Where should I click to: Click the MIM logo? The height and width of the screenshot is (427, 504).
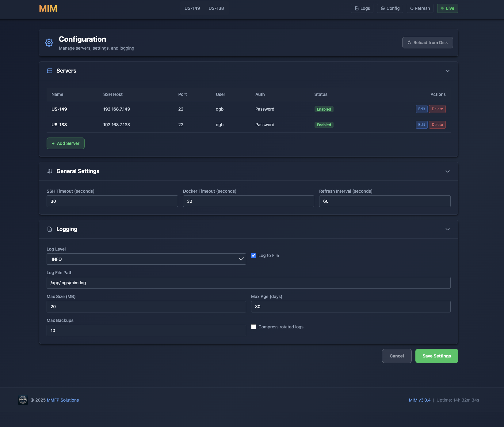point(48,8)
